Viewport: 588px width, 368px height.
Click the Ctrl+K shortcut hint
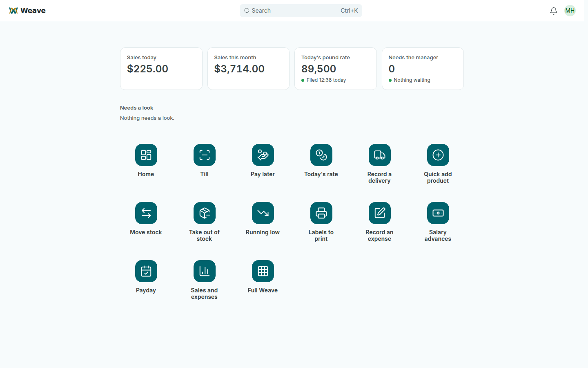(x=349, y=11)
